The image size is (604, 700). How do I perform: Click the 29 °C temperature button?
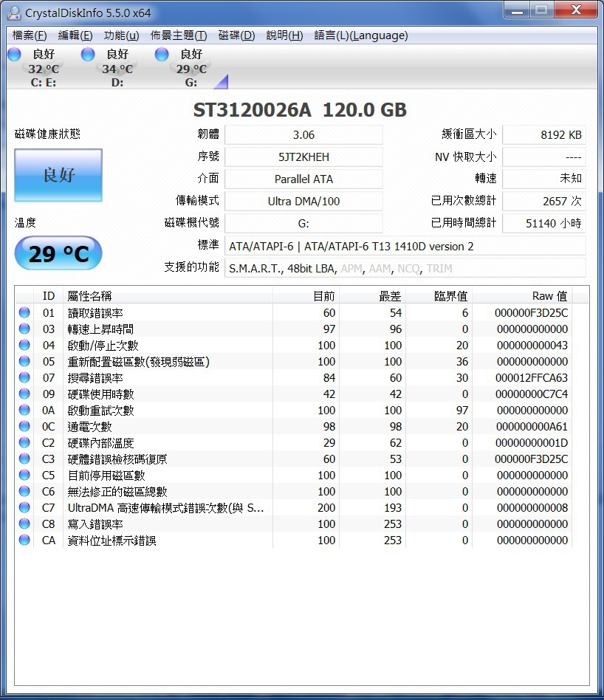(58, 253)
